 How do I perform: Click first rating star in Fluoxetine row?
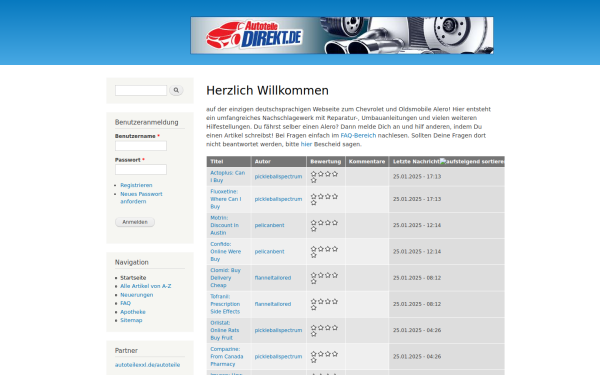(x=314, y=196)
